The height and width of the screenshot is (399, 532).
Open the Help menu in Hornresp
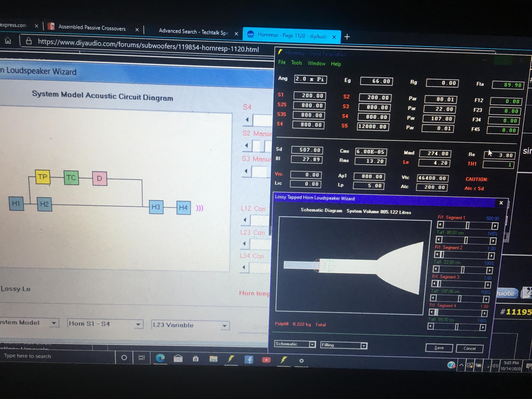coord(336,64)
